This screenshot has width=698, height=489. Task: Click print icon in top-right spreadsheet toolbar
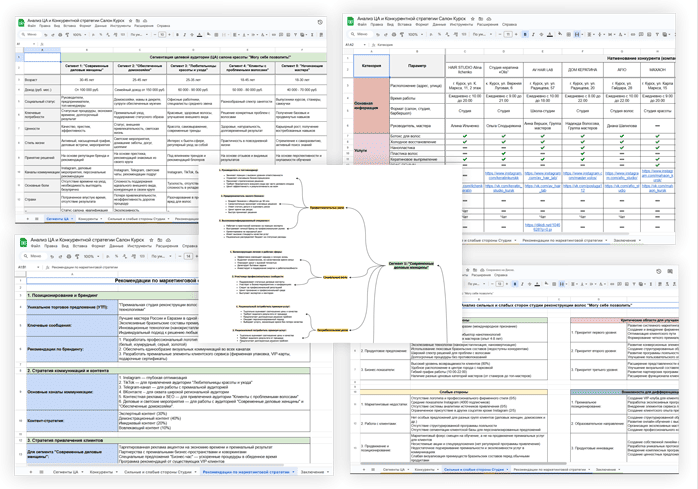pyautogui.click(x=394, y=34)
